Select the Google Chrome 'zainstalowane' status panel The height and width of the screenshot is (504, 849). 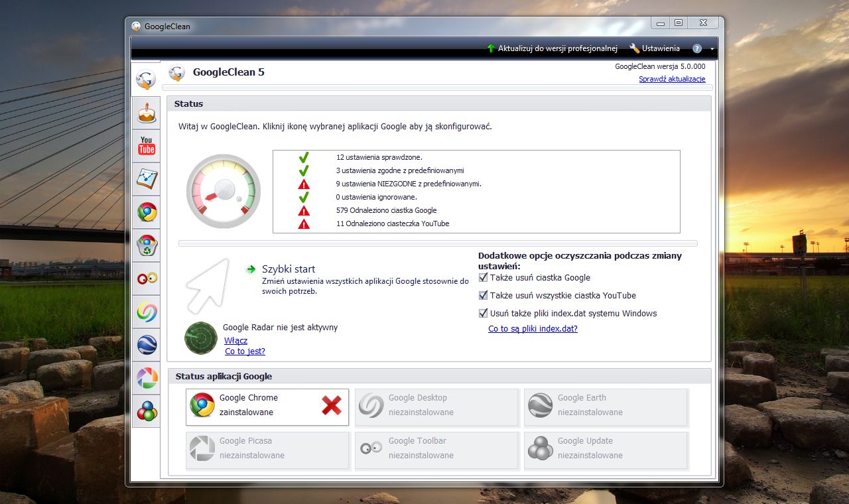[267, 407]
